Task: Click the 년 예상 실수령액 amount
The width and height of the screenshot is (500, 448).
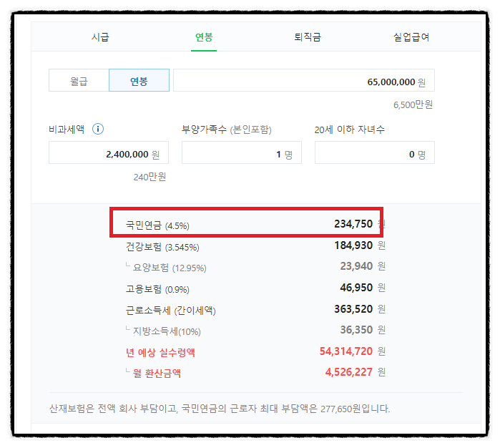Action: 346,351
